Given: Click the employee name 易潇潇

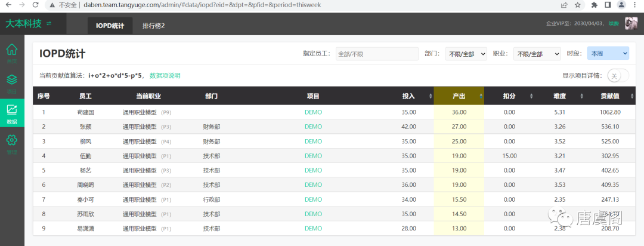Looking at the screenshot, I should click(x=85, y=228).
